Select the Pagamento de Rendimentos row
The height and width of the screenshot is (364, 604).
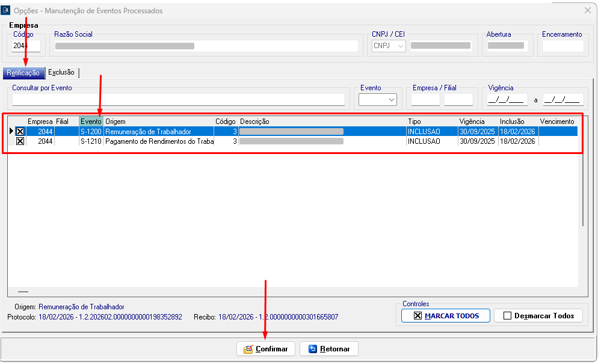[x=159, y=141]
